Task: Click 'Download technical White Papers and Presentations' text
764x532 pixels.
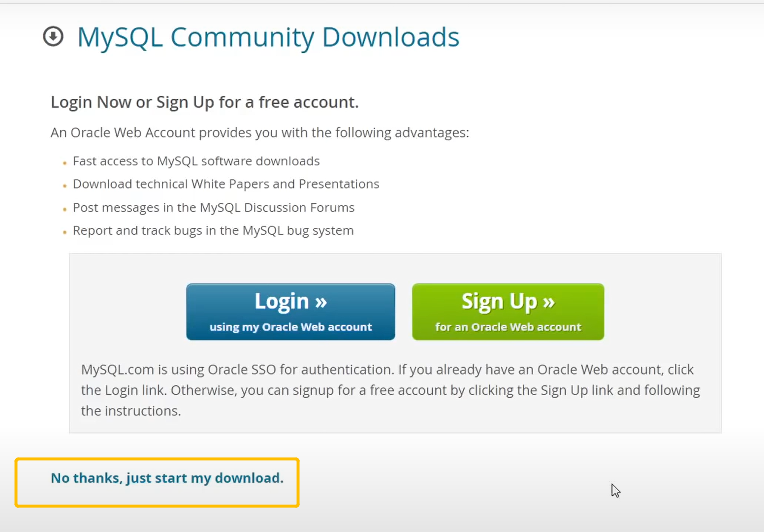Action: point(226,184)
